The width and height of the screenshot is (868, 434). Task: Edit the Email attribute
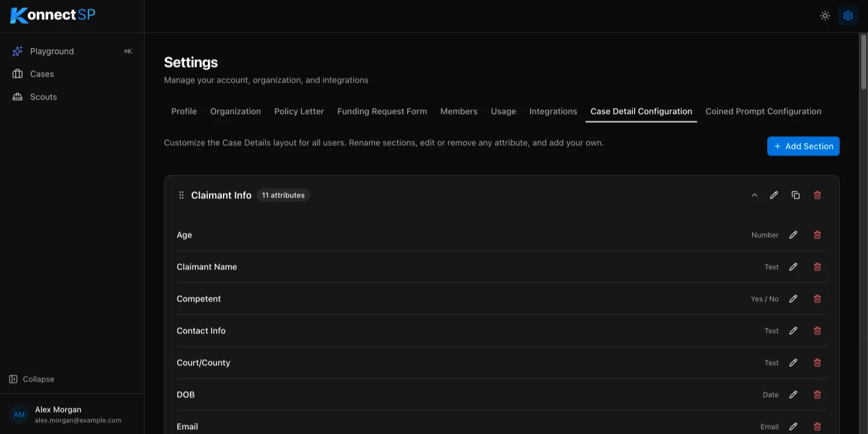(x=793, y=427)
